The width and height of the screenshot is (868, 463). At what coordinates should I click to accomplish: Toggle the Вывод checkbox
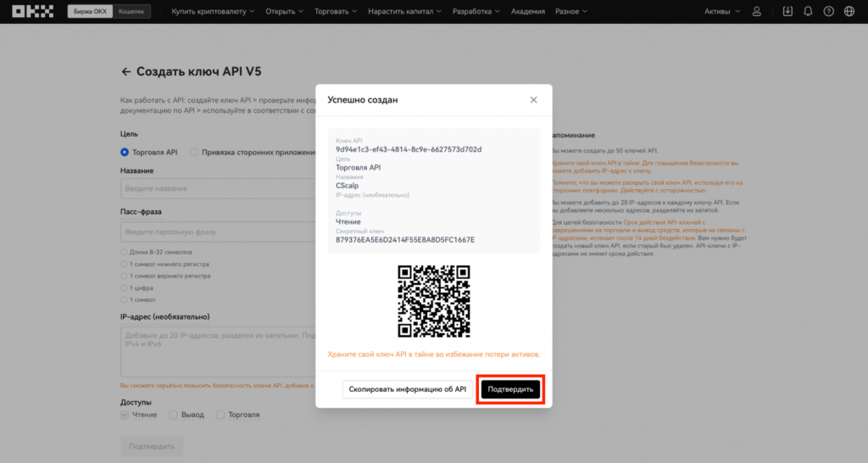point(174,416)
